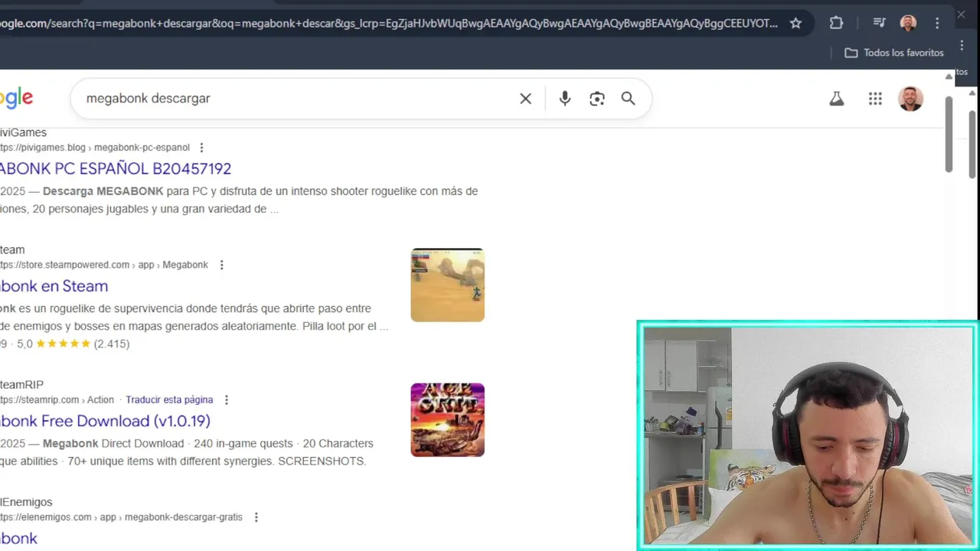This screenshot has height=551, width=980.
Task: Open the Google apps grid icon
Action: point(875,99)
